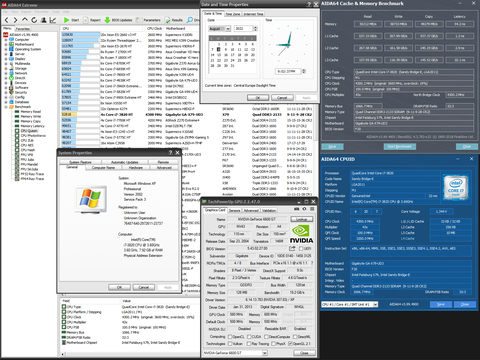Viewport: 480px width, 360px height.
Task: Open Report from AIDA64 toolbar
Action: [x=92, y=20]
